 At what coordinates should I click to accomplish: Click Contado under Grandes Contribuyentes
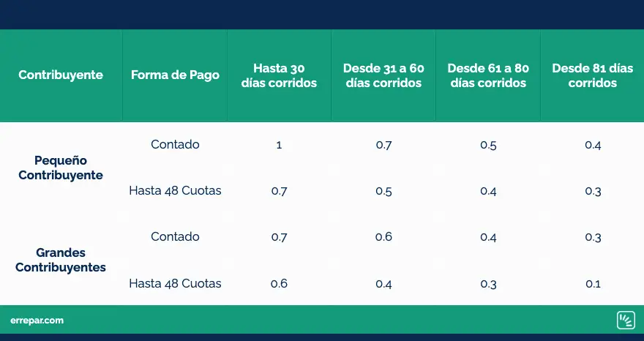point(175,236)
